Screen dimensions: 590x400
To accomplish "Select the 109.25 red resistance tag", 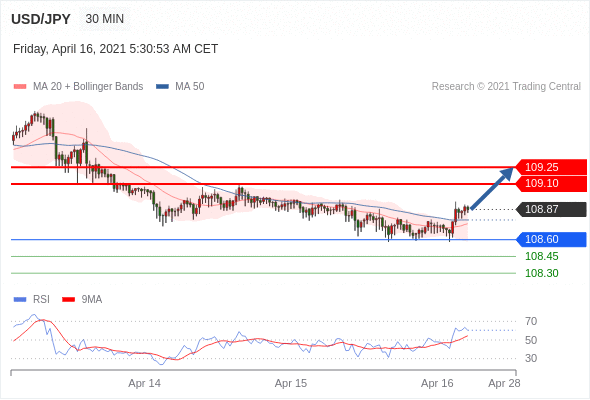I will [x=551, y=167].
